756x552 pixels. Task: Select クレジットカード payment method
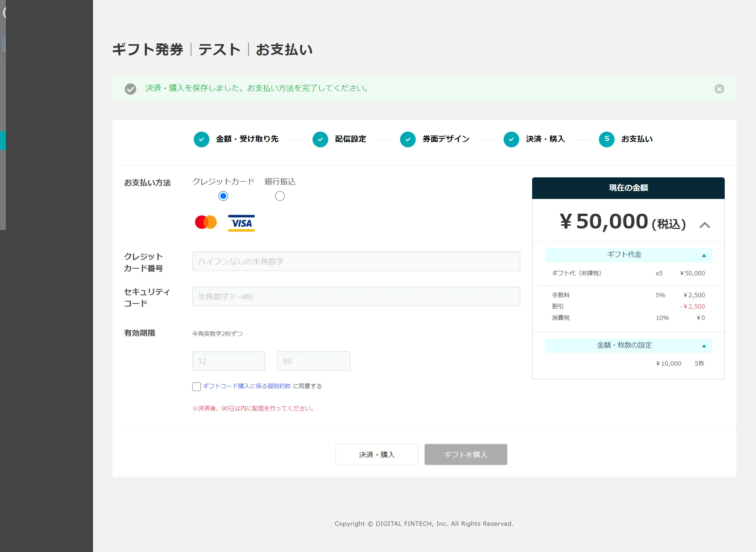pyautogui.click(x=223, y=196)
